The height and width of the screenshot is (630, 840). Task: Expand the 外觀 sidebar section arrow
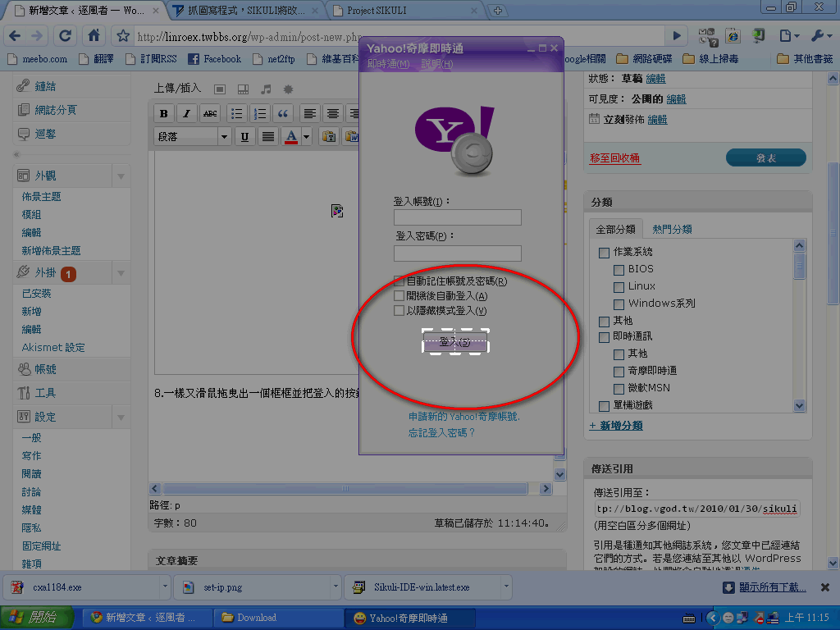point(121,176)
